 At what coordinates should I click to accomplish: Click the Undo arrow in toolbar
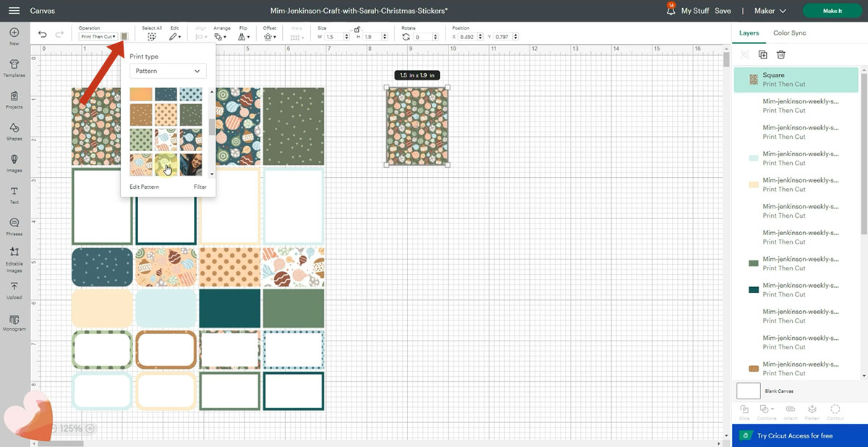(43, 35)
